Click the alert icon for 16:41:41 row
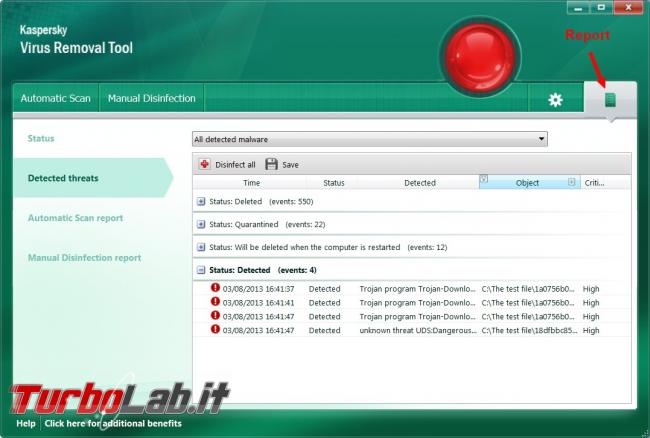This screenshot has width=650, height=438. click(215, 302)
